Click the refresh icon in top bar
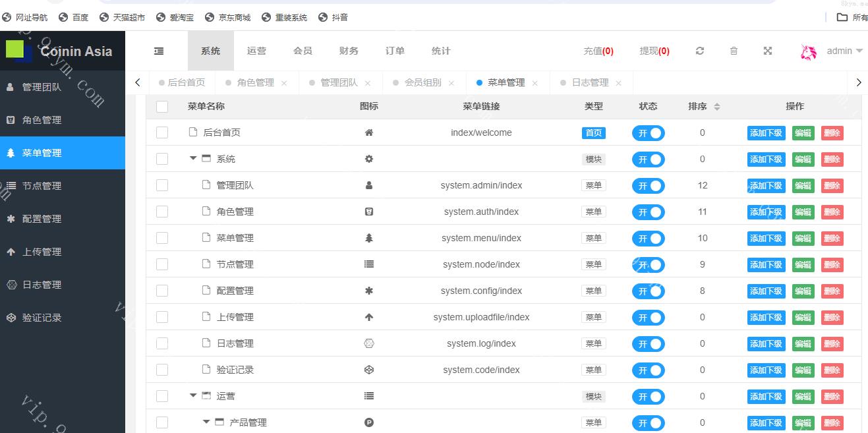Viewport: 868px width, 433px height. (x=700, y=51)
